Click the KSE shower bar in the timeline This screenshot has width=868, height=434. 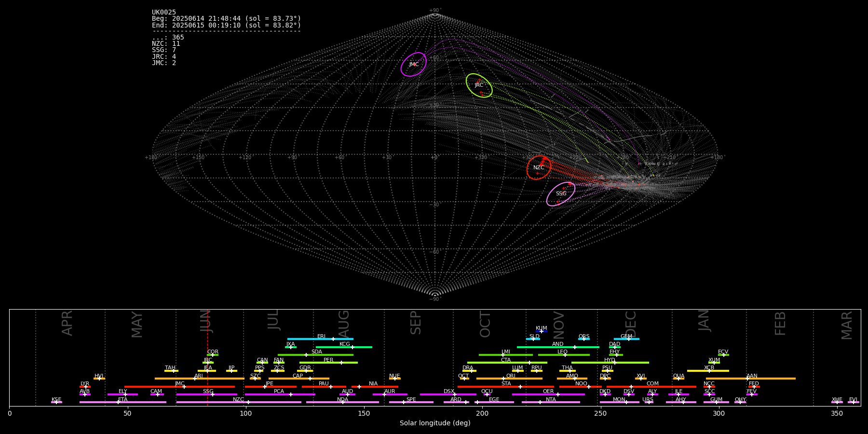pos(56,402)
